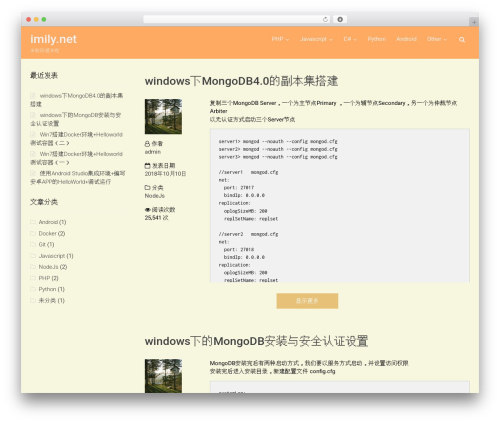
Task: Open the C# nav dropdown
Action: click(350, 39)
